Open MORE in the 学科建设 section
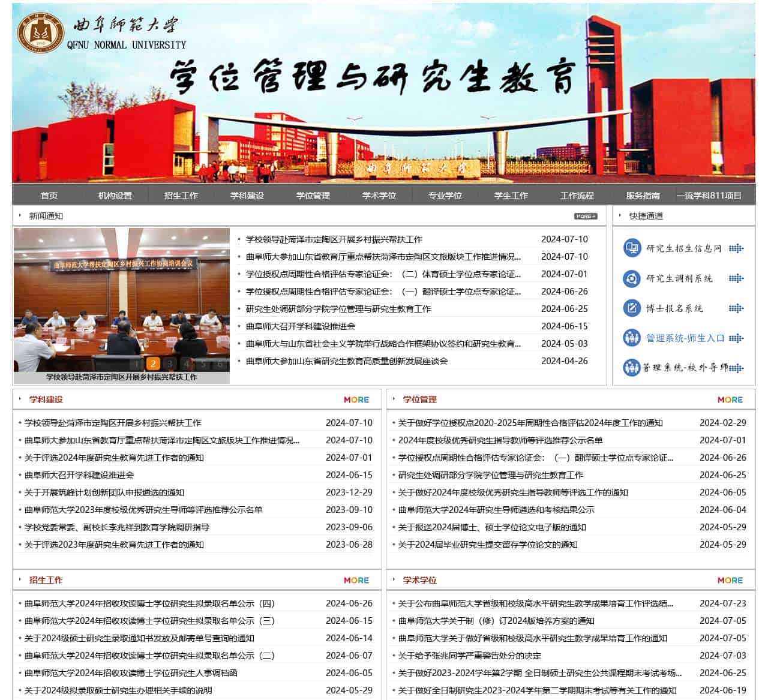The image size is (768, 700). (x=356, y=399)
